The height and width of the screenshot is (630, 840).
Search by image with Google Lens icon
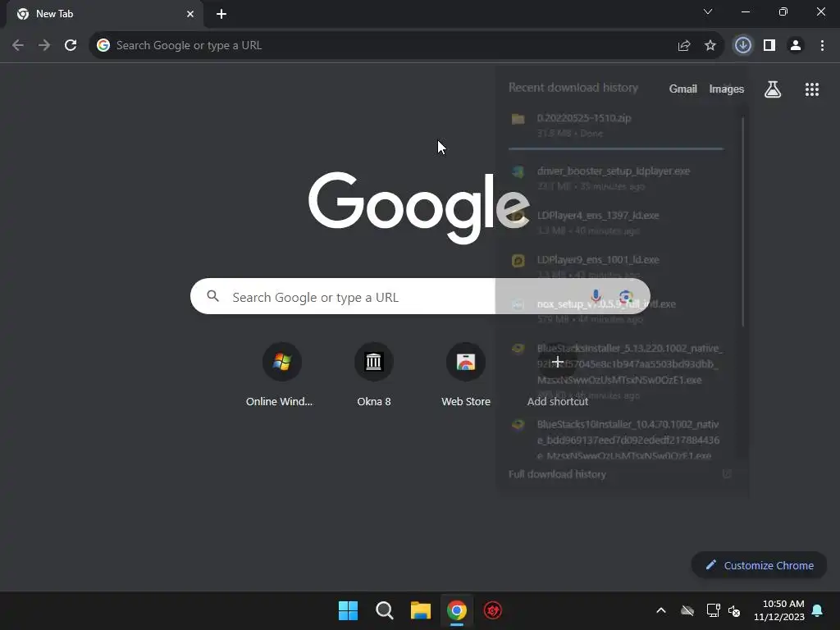(626, 296)
